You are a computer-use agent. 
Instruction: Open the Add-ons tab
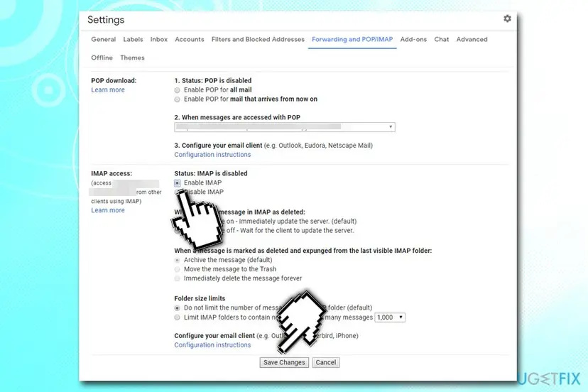tap(413, 39)
